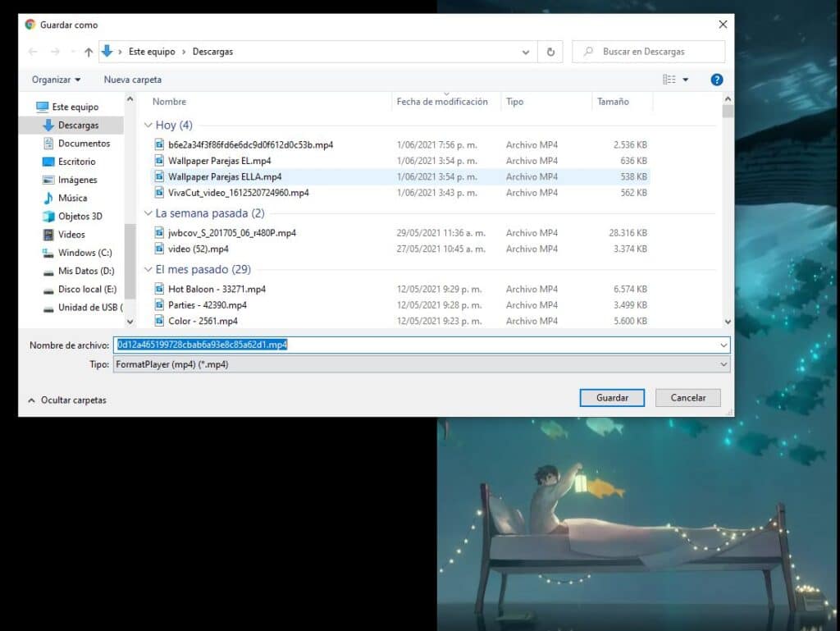Open the Organizar menu
840x631 pixels.
[x=56, y=80]
